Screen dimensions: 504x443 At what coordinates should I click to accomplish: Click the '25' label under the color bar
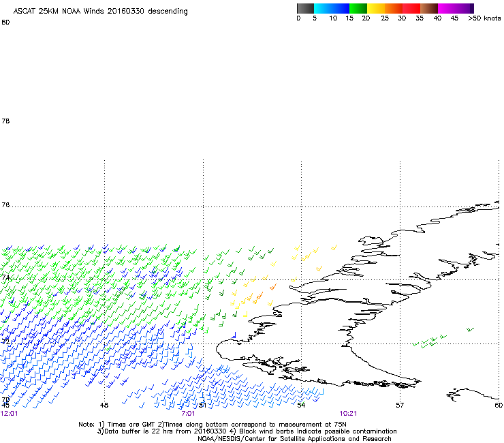[x=385, y=18]
